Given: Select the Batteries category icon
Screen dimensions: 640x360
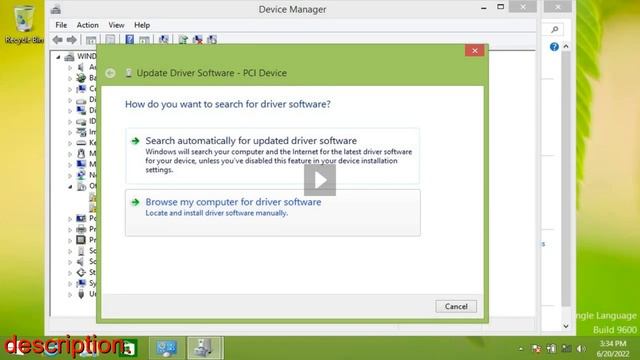Looking at the screenshot, I should (81, 78).
